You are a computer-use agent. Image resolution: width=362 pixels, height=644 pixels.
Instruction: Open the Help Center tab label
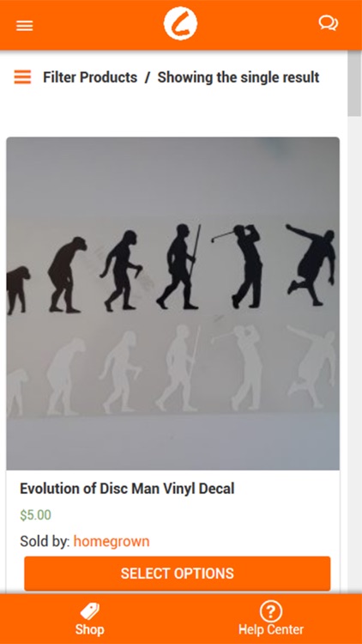[271, 629]
